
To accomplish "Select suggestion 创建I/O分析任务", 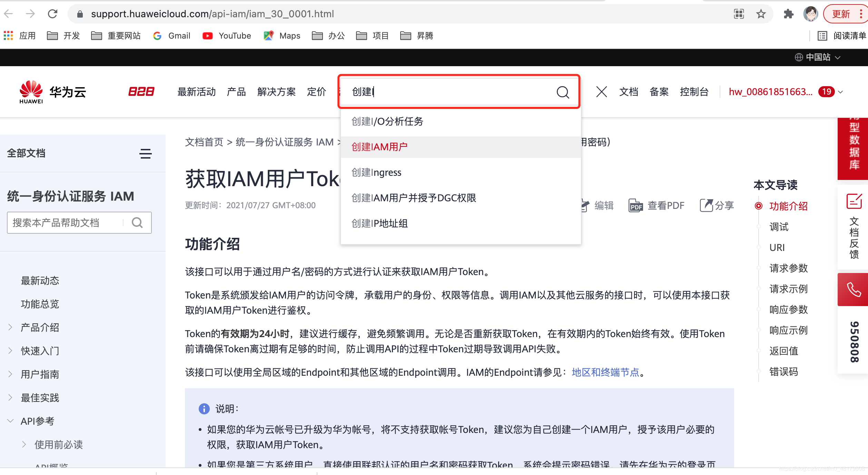I will coord(461,121).
